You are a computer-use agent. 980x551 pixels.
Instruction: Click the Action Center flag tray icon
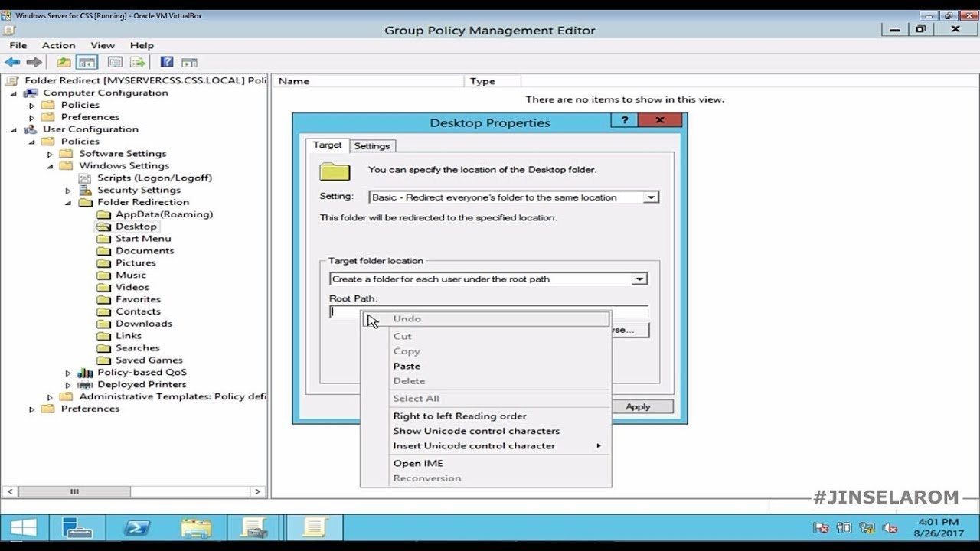pyautogui.click(x=821, y=528)
